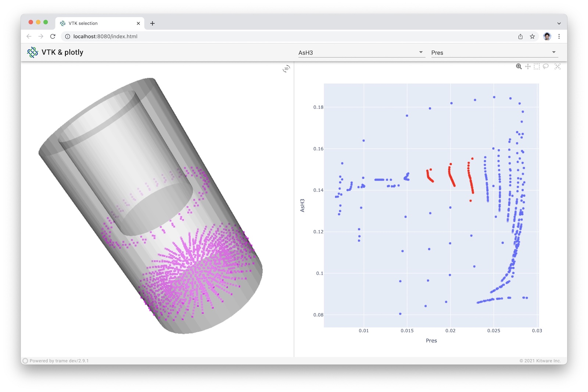Click the VTK & plotly logo
Image resolution: width=588 pixels, height=392 pixels.
click(32, 52)
